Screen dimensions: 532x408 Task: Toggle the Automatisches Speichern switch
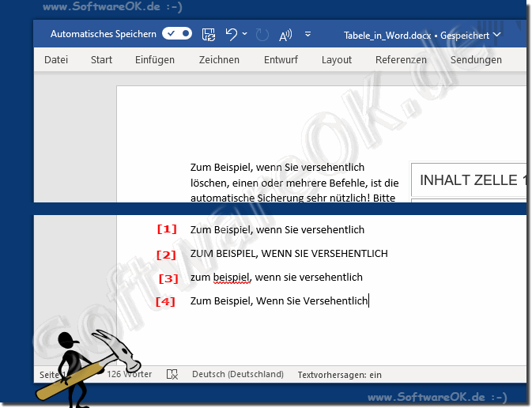click(x=177, y=33)
